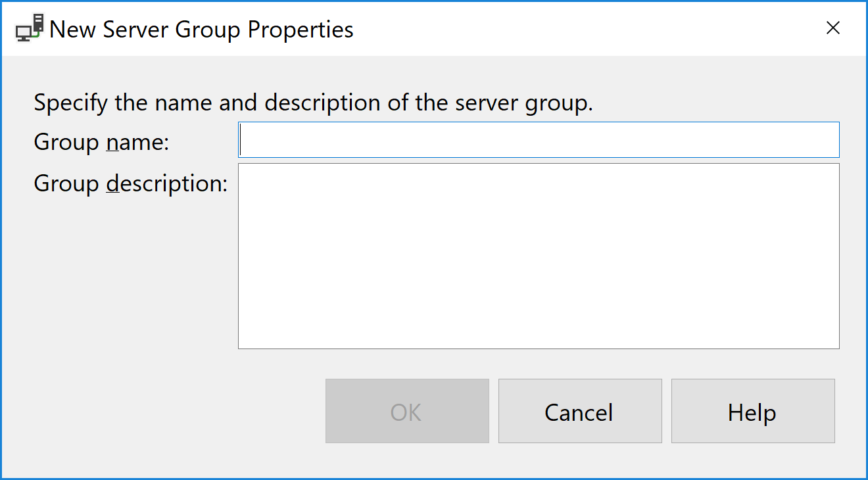The height and width of the screenshot is (480, 868).
Task: Click the greyed-out OK button
Action: click(x=407, y=411)
